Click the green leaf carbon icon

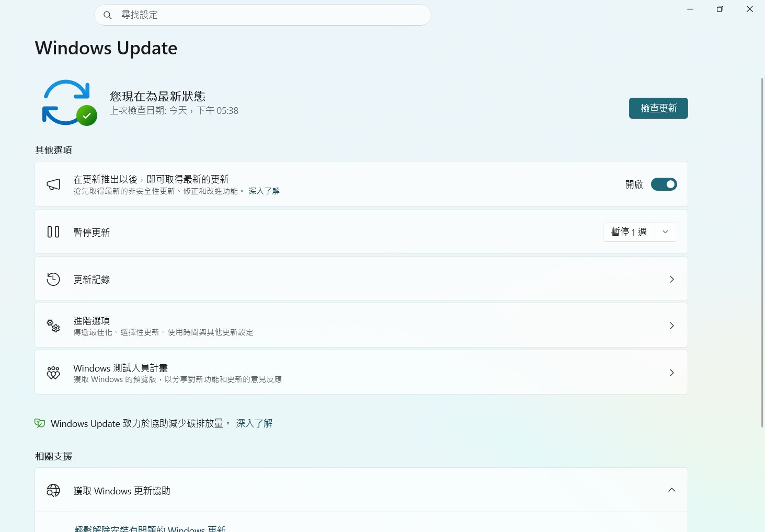coord(40,423)
